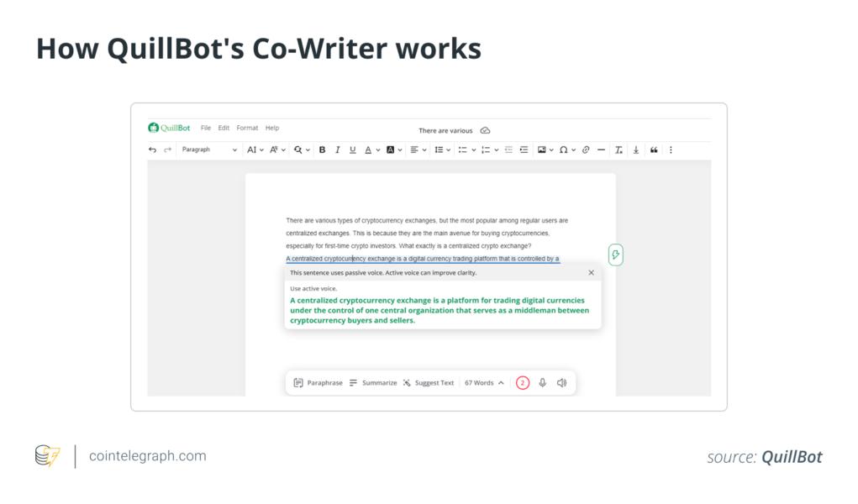Insert a horizontal line
The image size is (858, 504).
(601, 150)
